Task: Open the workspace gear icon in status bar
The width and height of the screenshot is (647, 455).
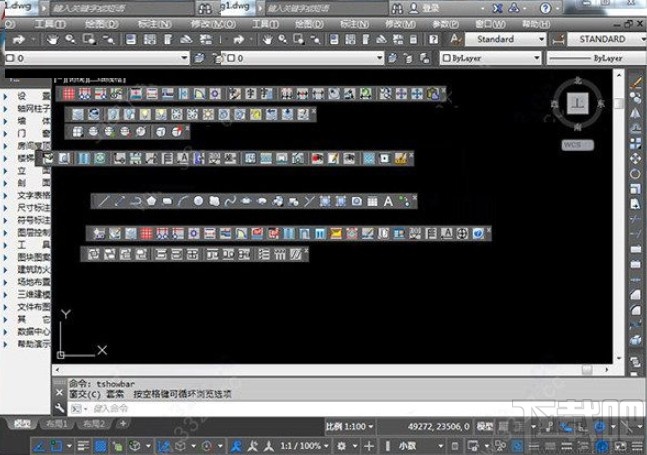Action: 341,446
